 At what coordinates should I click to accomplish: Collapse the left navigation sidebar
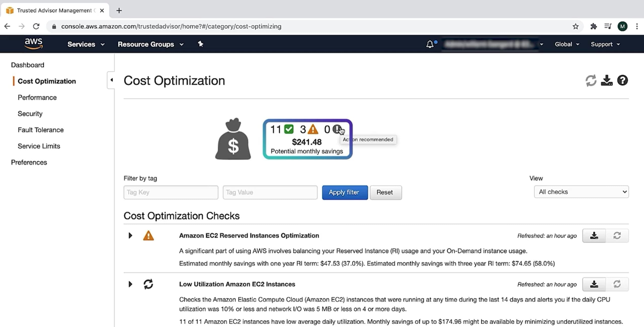(111, 80)
